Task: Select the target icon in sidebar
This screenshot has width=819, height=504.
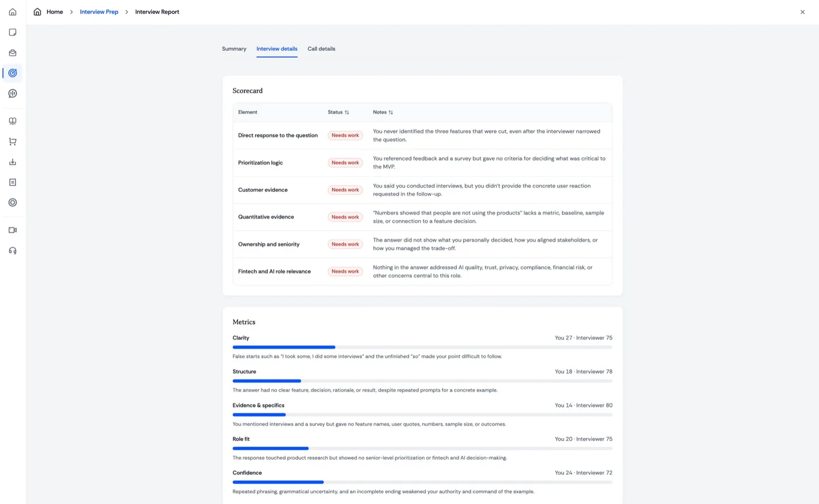Action: (x=13, y=73)
